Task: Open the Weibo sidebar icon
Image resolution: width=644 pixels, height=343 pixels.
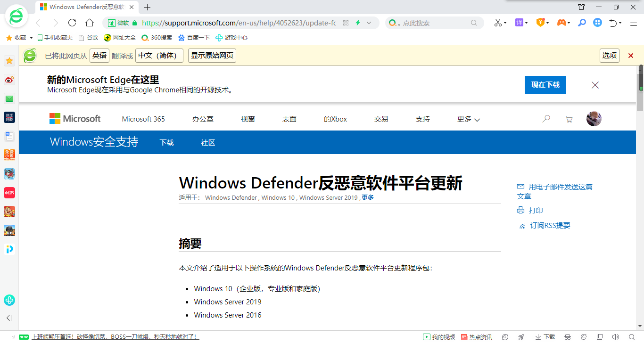Action: [x=9, y=80]
